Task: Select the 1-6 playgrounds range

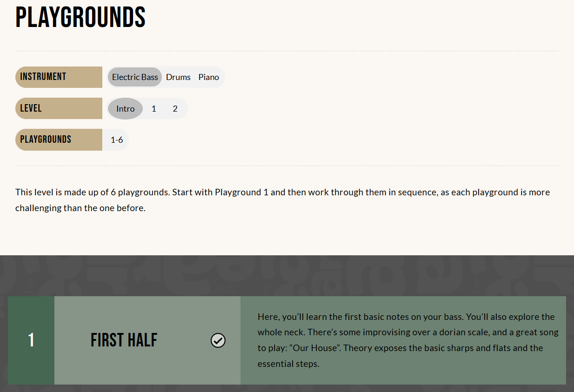Action: [x=117, y=140]
